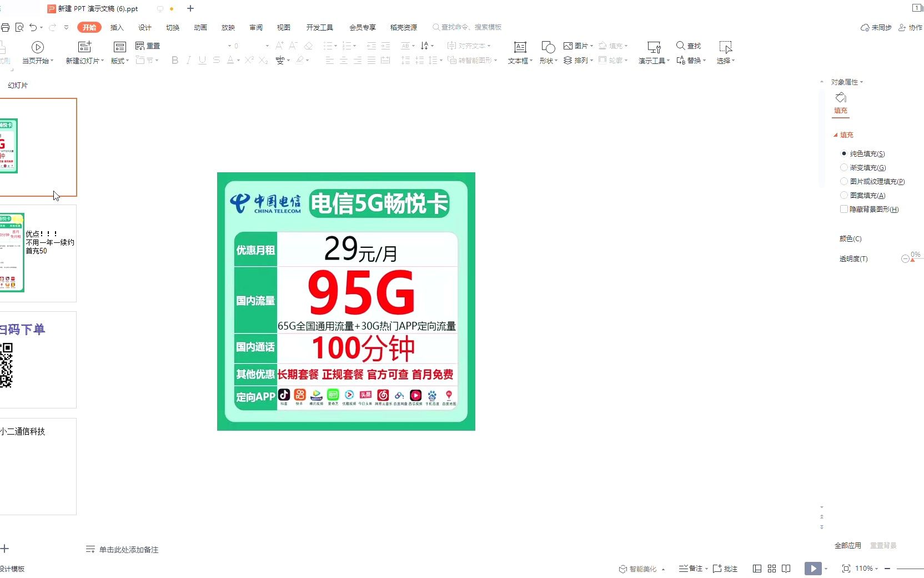Click the new slide icon
This screenshot has height=578, width=924.
coord(84,47)
